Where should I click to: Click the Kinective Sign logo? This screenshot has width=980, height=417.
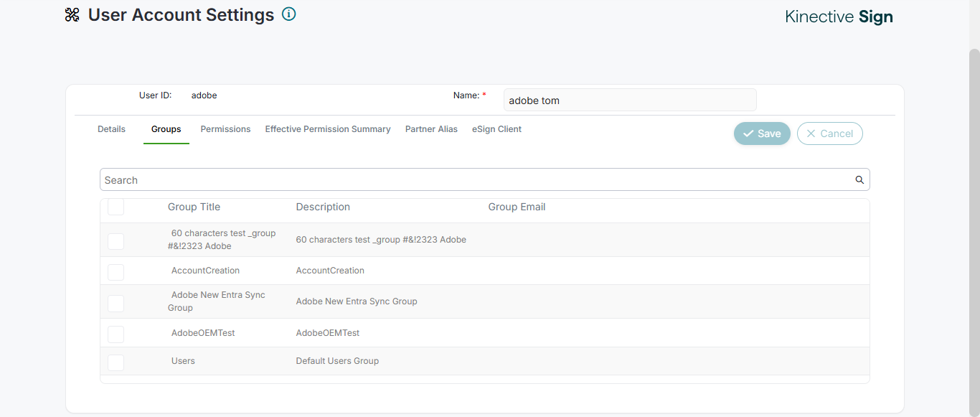(839, 17)
